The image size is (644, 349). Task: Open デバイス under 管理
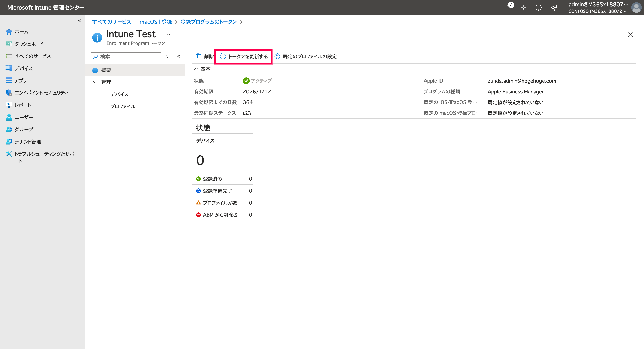click(x=120, y=94)
